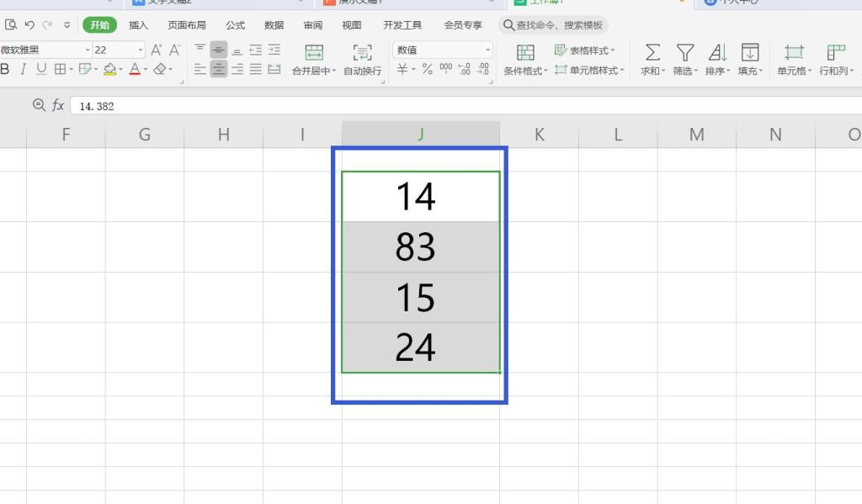Image resolution: width=862 pixels, height=504 pixels.
Task: Align text left
Action: [x=200, y=69]
